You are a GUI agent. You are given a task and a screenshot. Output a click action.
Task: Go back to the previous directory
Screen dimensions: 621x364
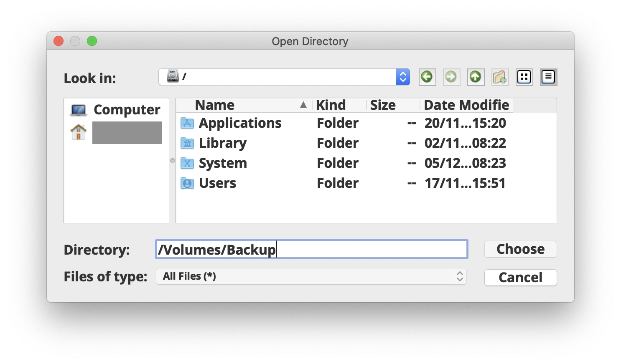tap(427, 77)
